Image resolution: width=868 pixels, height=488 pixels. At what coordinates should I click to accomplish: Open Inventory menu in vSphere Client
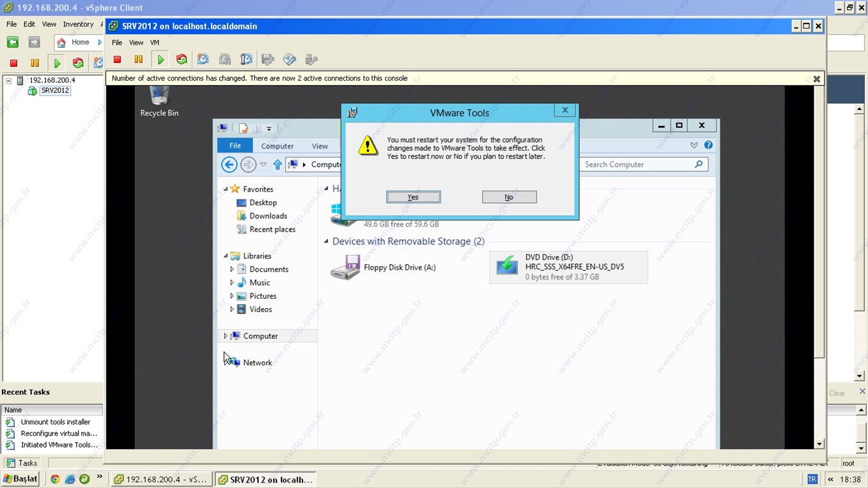pos(78,24)
